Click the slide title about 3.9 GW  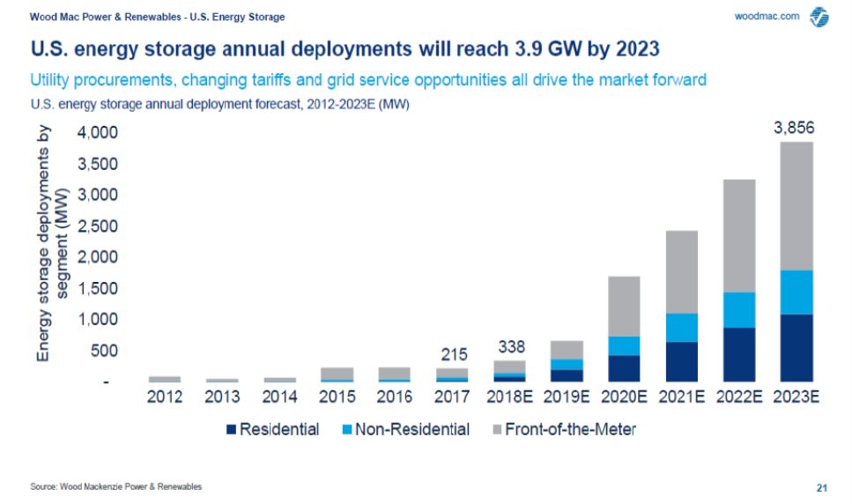point(345,48)
